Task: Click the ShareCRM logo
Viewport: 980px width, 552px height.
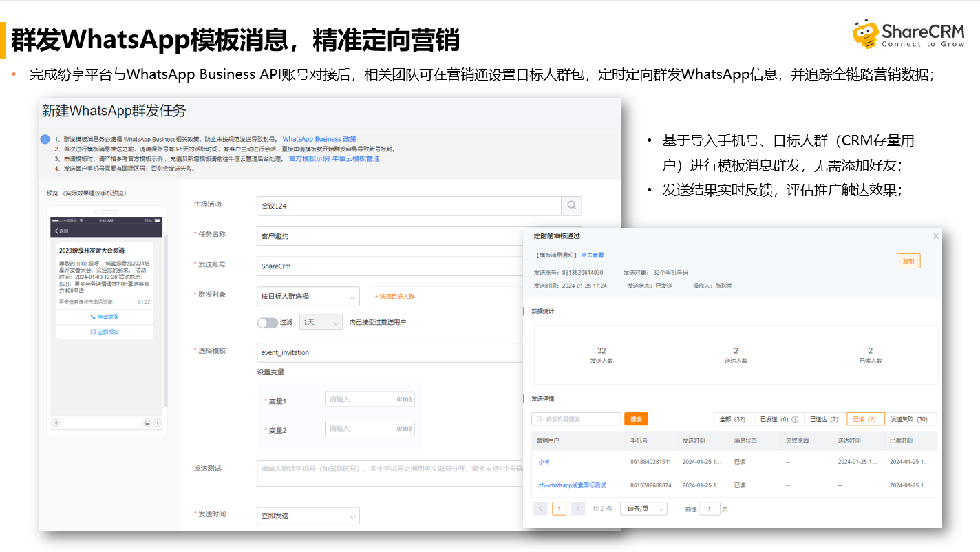Action: [x=908, y=34]
